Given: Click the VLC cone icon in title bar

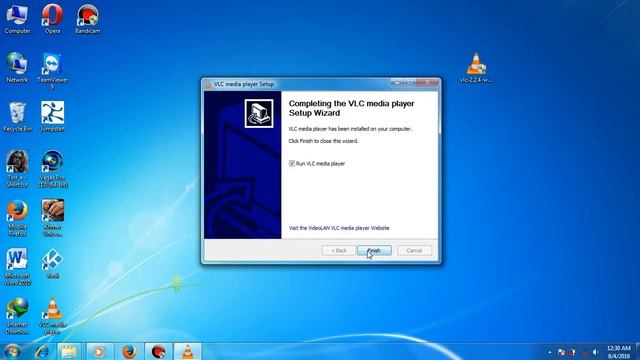Looking at the screenshot, I should pos(208,84).
